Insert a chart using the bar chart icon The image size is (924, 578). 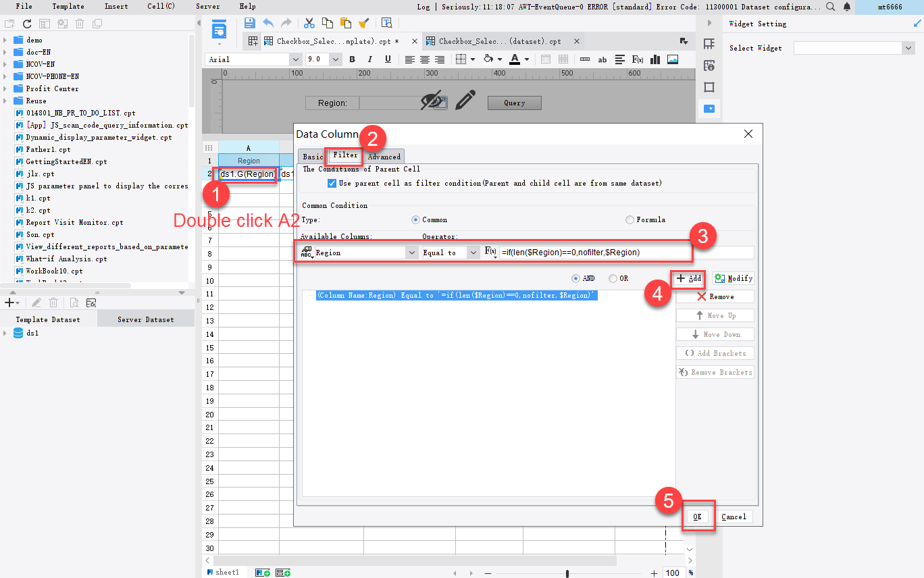tap(654, 59)
